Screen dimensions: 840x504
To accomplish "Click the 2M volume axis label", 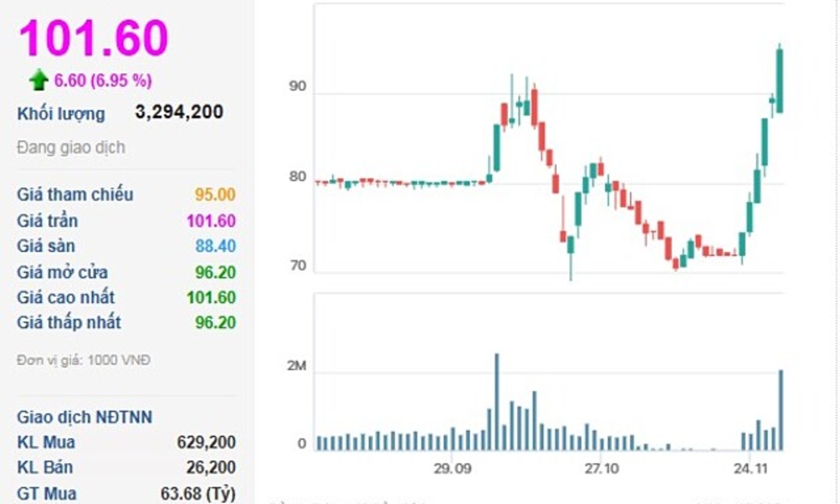I will pyautogui.click(x=298, y=366).
